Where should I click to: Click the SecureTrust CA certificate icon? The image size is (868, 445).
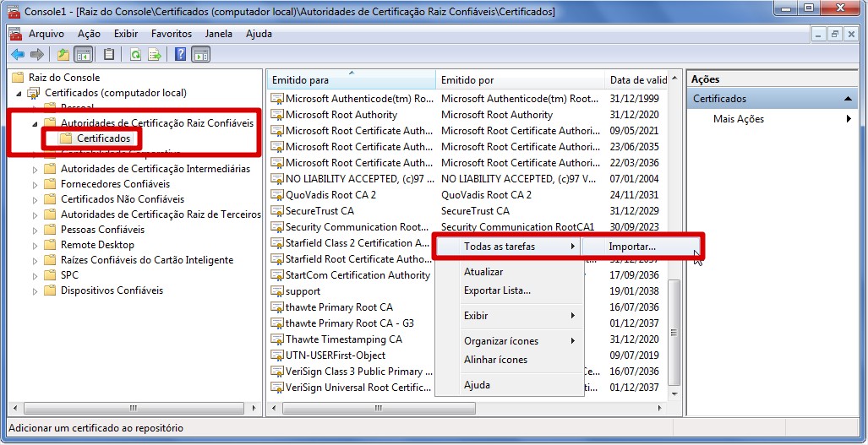(x=276, y=211)
